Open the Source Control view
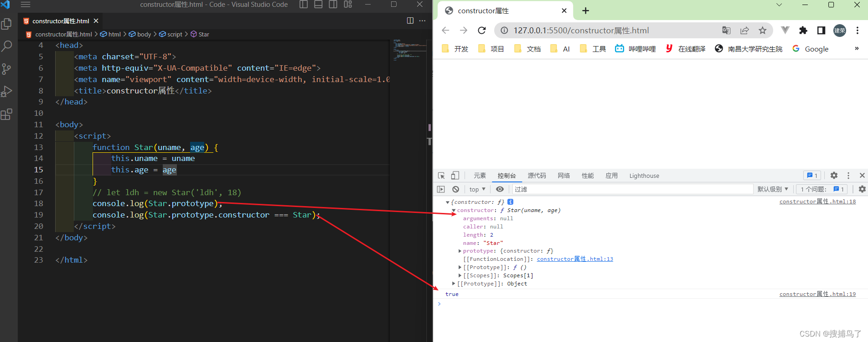 (x=7, y=69)
